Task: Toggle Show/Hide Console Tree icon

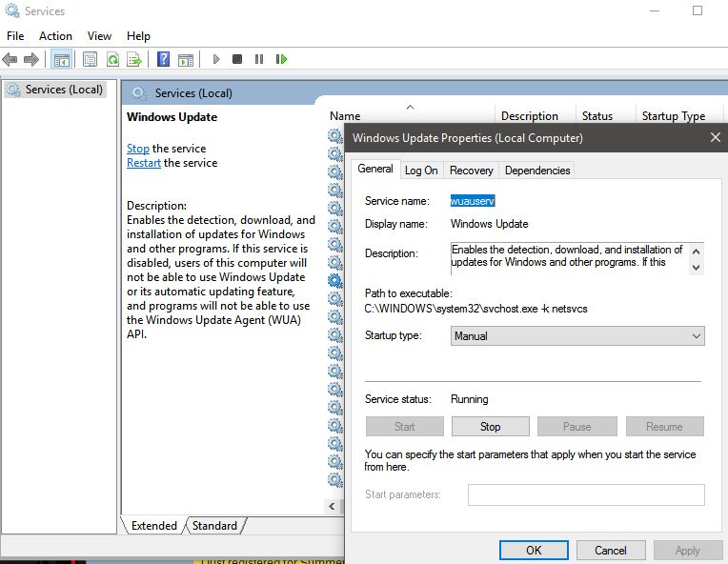Action: (61, 59)
